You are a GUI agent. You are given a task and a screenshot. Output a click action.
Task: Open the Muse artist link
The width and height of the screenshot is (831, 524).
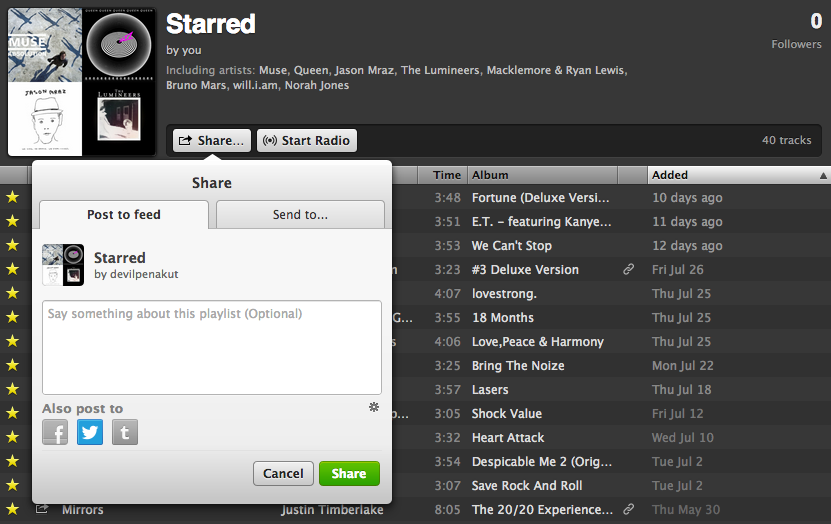[272, 70]
